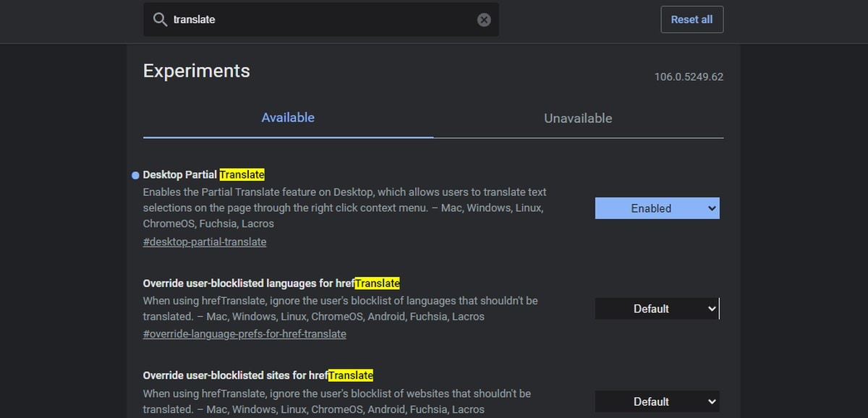The image size is (868, 418).
Task: Click the Desktop Partial Translate flag title
Action: [203, 175]
